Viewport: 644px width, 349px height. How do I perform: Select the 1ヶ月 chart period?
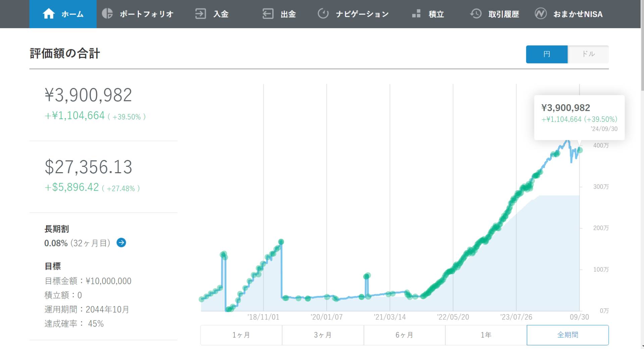(x=241, y=335)
